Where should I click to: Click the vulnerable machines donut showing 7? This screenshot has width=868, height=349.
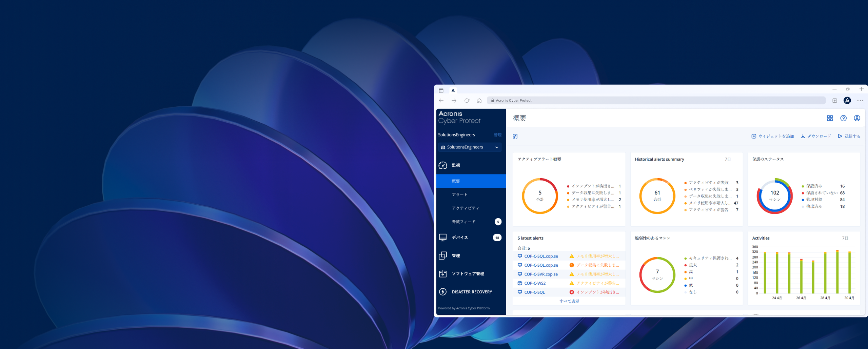[x=657, y=275]
